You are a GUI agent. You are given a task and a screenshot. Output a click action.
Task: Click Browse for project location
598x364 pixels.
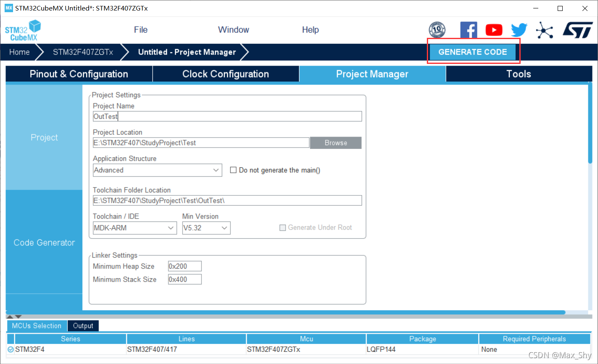pyautogui.click(x=336, y=143)
